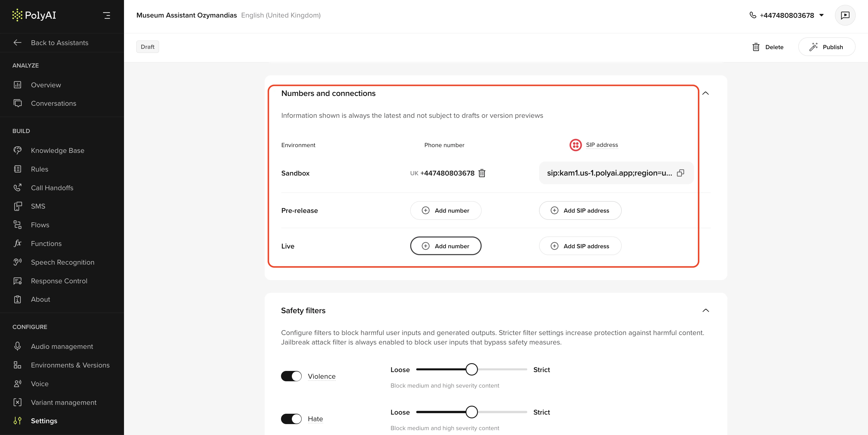This screenshot has width=868, height=435.
Task: Delete the Sandbox phone number
Action: click(x=482, y=173)
